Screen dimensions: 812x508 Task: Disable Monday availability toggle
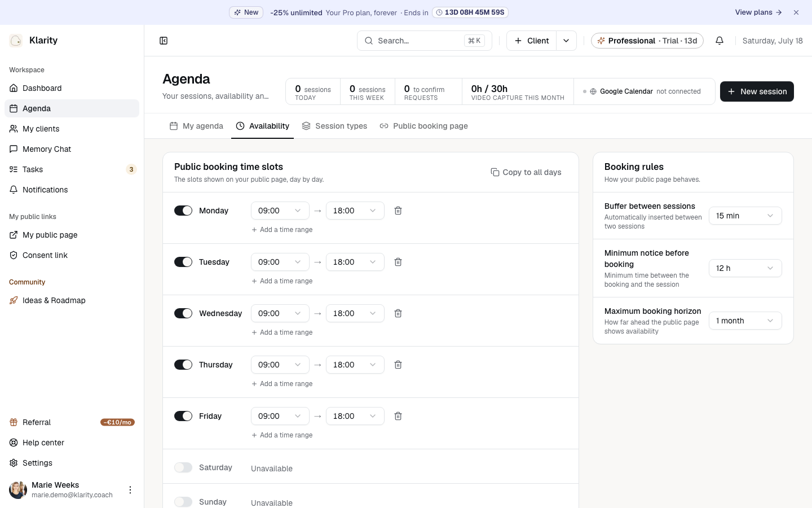(x=183, y=211)
